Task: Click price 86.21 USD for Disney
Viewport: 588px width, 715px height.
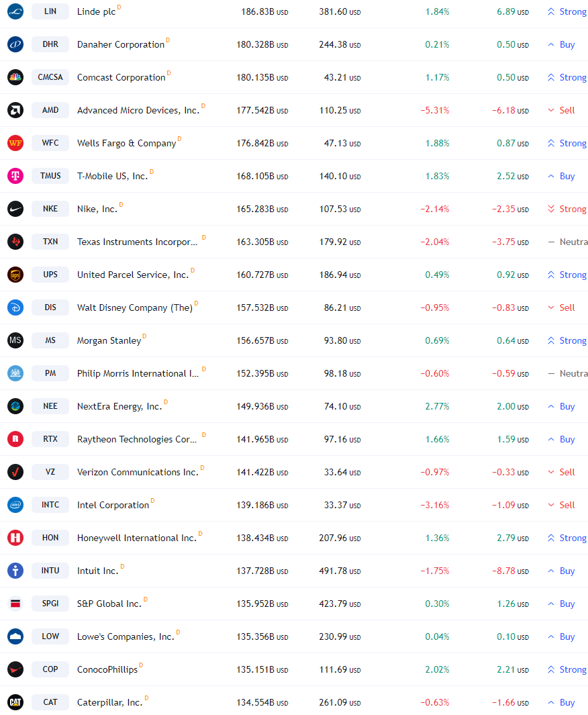Action: 342,307
